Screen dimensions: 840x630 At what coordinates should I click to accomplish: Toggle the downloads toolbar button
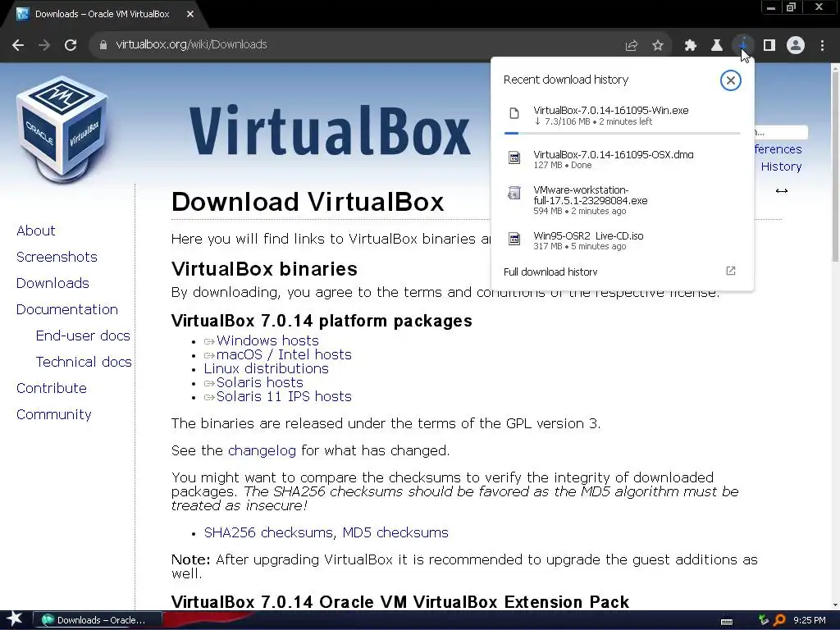coord(743,46)
